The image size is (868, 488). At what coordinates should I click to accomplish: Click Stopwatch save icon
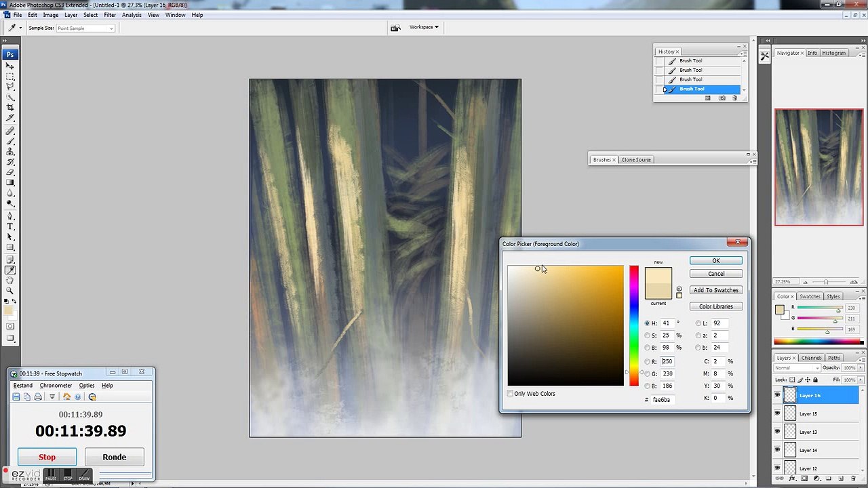point(16,396)
